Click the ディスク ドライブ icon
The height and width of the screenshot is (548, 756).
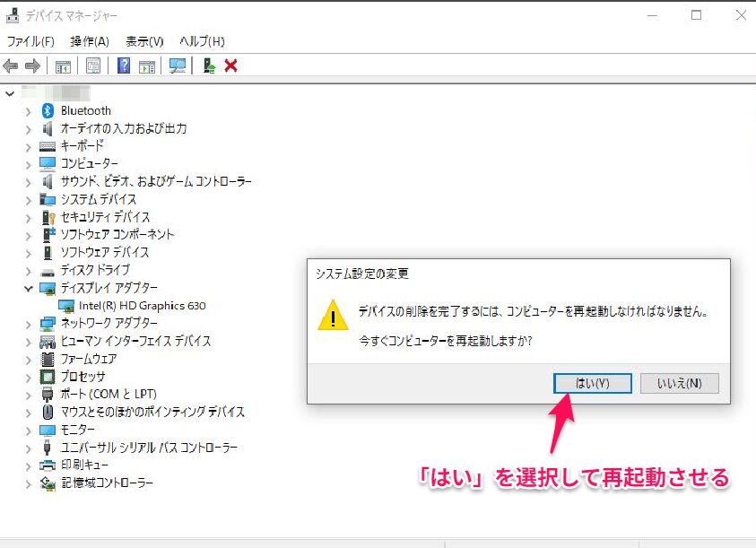tap(48, 271)
